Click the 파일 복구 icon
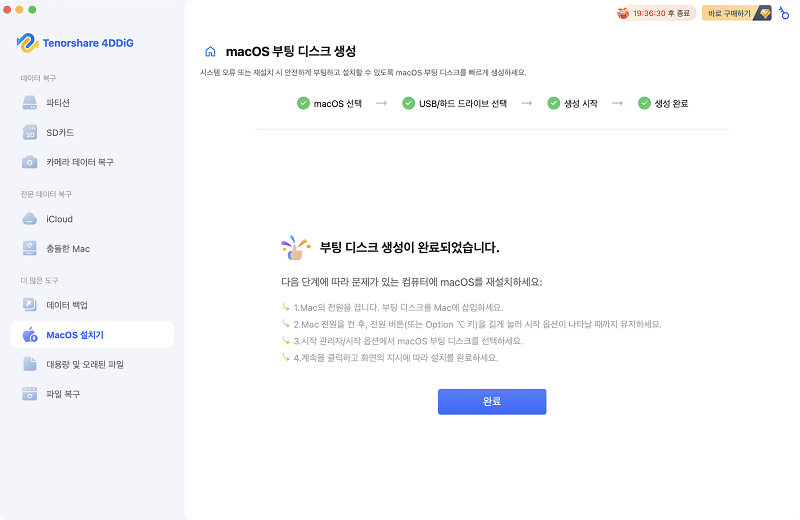 point(30,394)
